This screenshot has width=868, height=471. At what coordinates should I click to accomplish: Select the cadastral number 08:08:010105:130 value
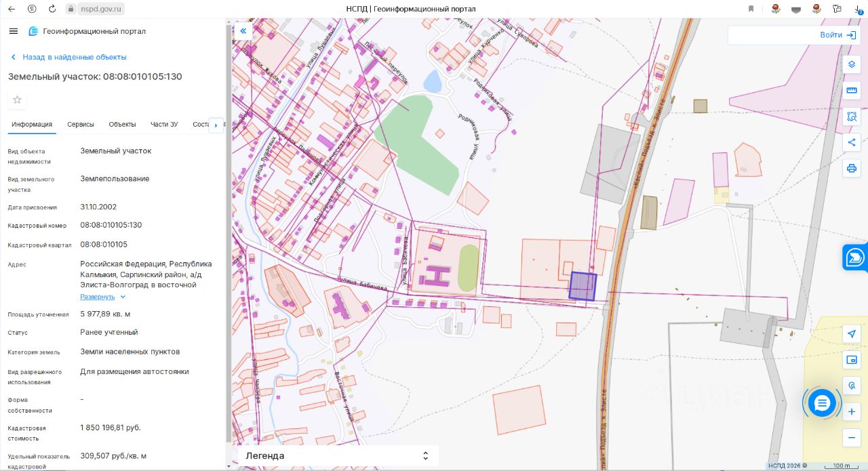[111, 225]
